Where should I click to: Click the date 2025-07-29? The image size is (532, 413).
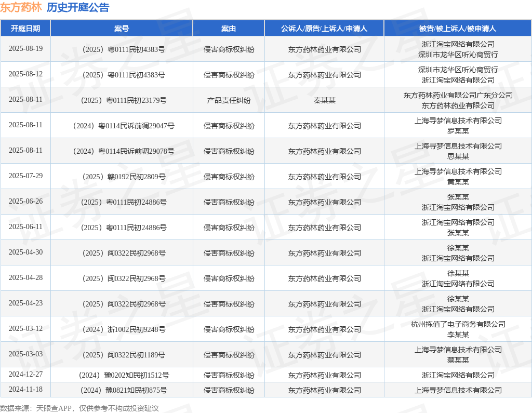coord(26,176)
